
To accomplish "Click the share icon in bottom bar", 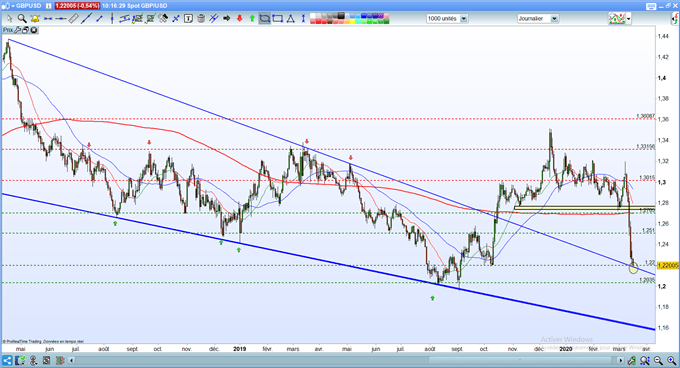I will point(7,360).
